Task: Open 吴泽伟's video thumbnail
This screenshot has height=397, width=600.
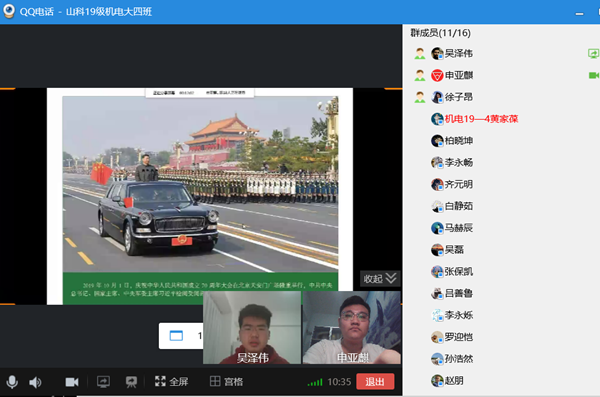Action: pos(252,327)
